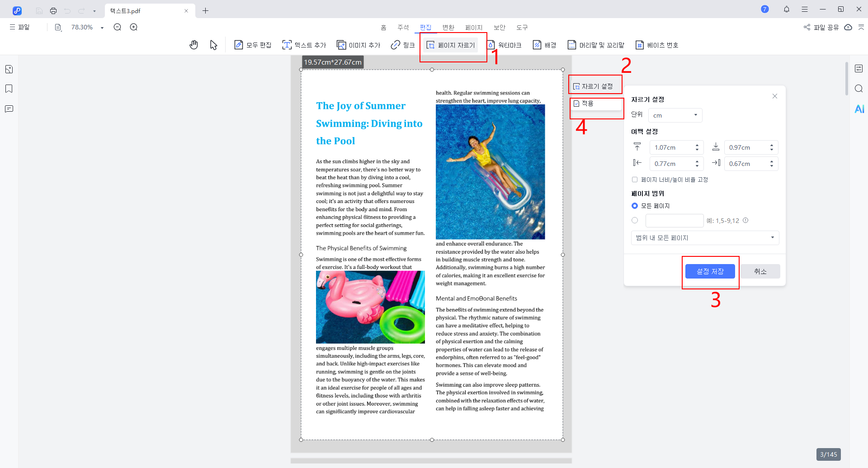Open 범위 내 모든 페이지 dropdown
This screenshot has width=868, height=468.
705,238
